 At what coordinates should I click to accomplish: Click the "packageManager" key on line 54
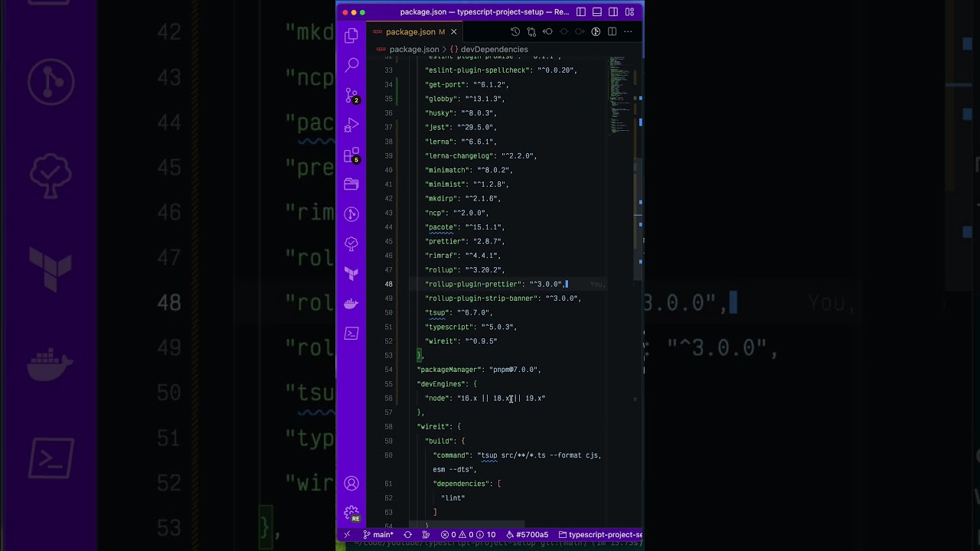(x=449, y=370)
